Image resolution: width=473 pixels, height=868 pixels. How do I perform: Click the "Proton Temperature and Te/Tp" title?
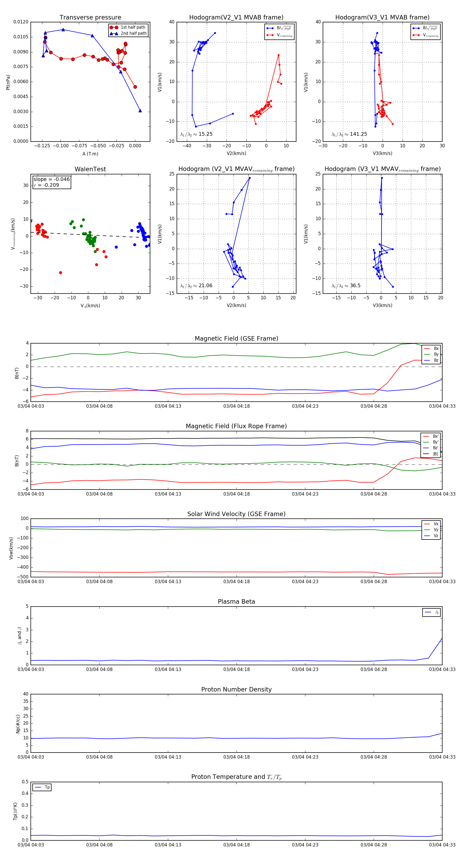[236, 777]
